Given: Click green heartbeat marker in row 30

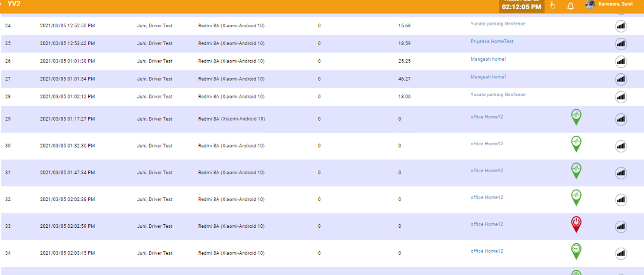Looking at the screenshot, I should (576, 144).
